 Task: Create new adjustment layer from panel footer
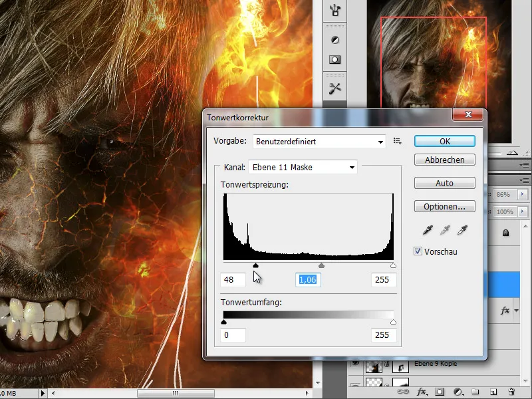(458, 392)
